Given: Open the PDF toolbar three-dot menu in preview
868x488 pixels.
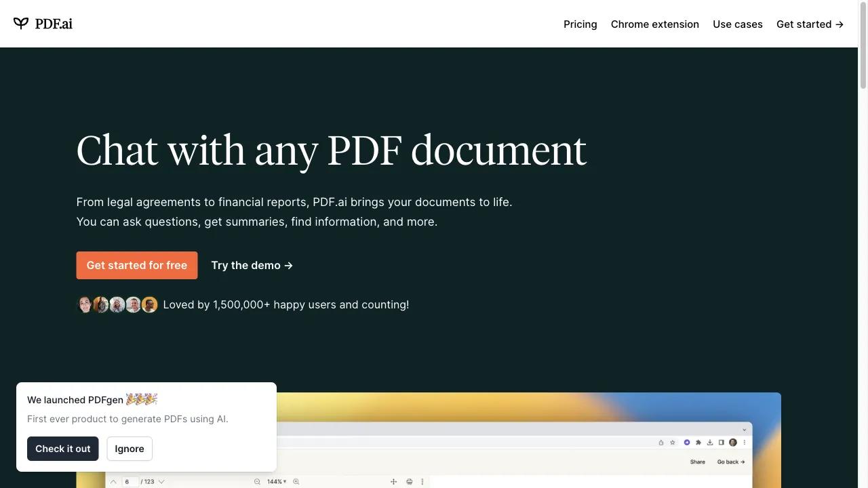Looking at the screenshot, I should click(x=422, y=481).
